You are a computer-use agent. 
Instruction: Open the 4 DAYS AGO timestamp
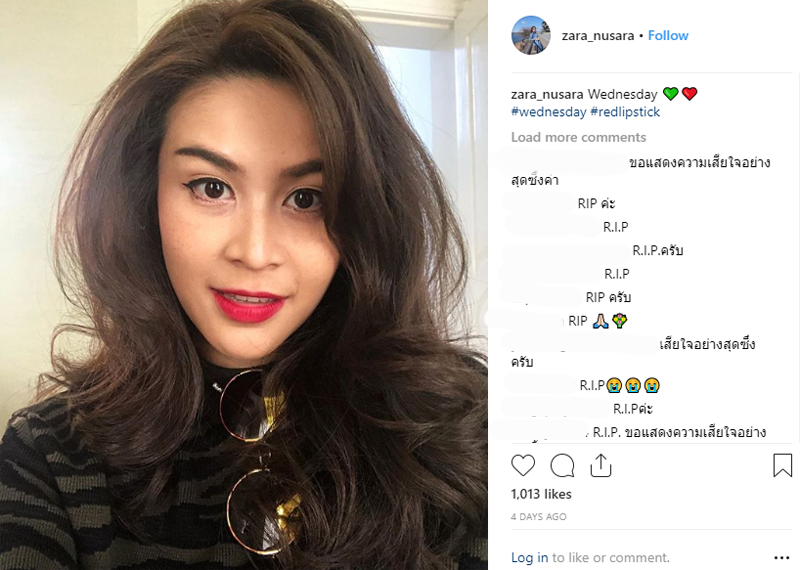pos(538,516)
